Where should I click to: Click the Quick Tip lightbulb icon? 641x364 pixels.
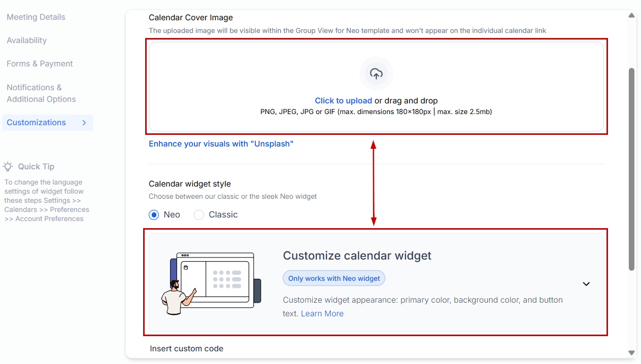(8, 166)
